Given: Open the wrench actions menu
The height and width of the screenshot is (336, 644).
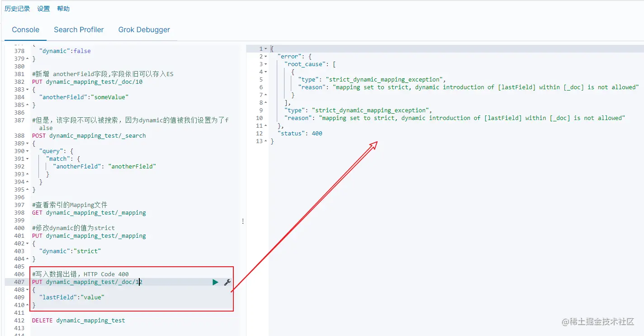Looking at the screenshot, I should (227, 282).
